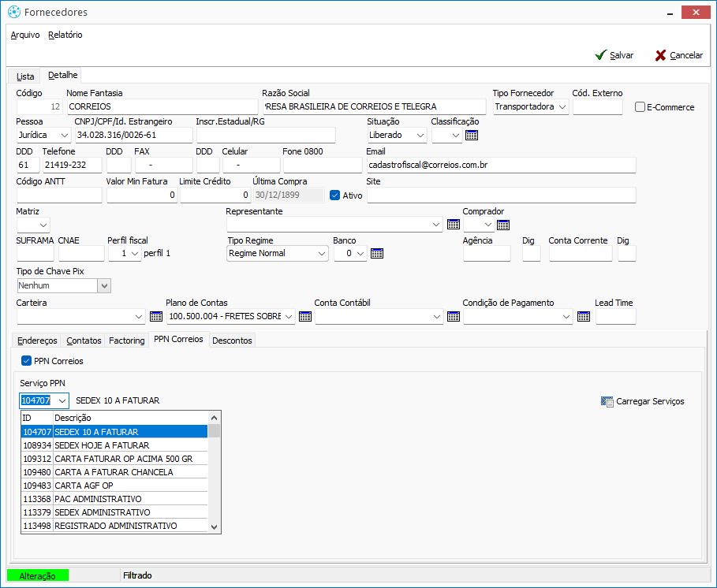Open the Factoring tab
The image size is (717, 588).
(127, 341)
